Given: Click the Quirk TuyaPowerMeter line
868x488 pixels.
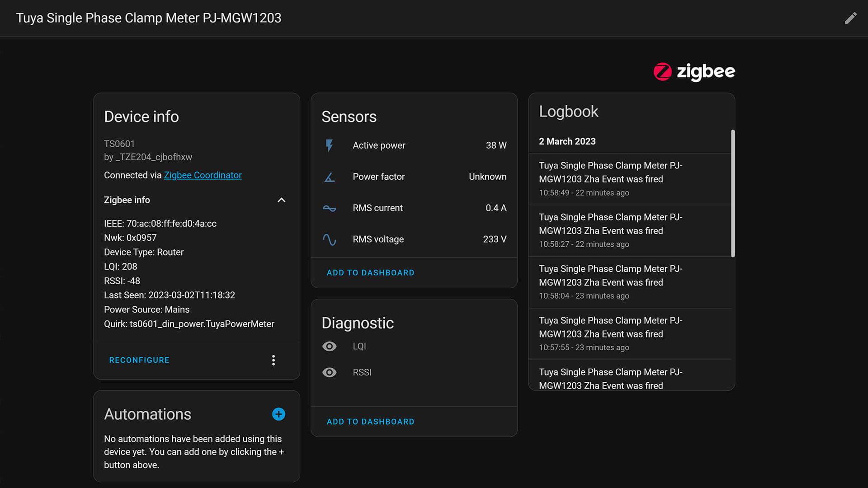Looking at the screenshot, I should click(x=189, y=324).
